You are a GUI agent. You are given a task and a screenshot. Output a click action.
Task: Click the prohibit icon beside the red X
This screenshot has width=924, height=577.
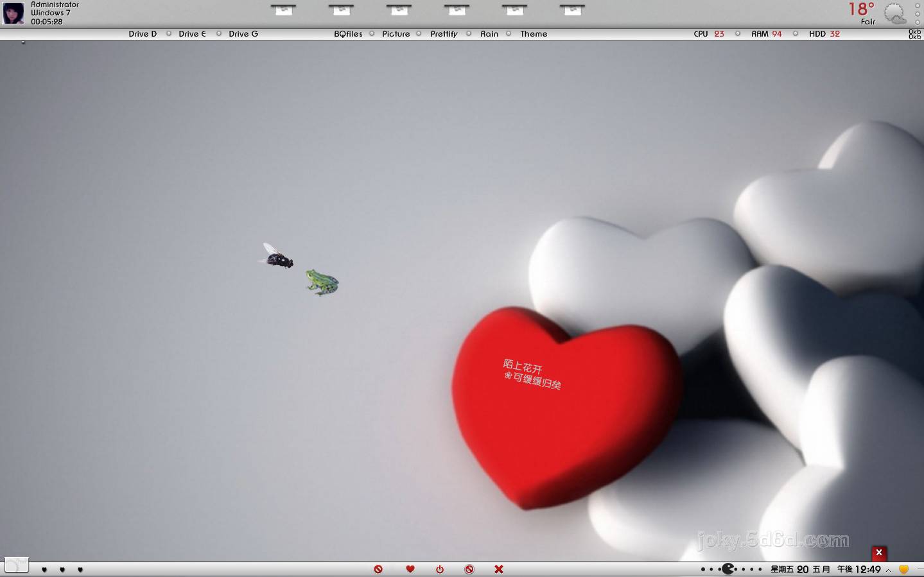pos(469,569)
